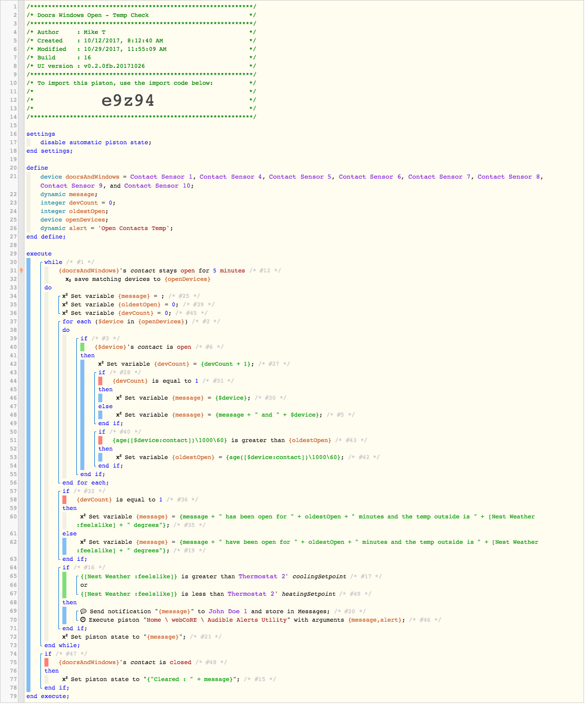Viewport: 588px width, 707px height.
Task: Click the 'for each ($device in {openDevices})' loop
Action: point(125,321)
